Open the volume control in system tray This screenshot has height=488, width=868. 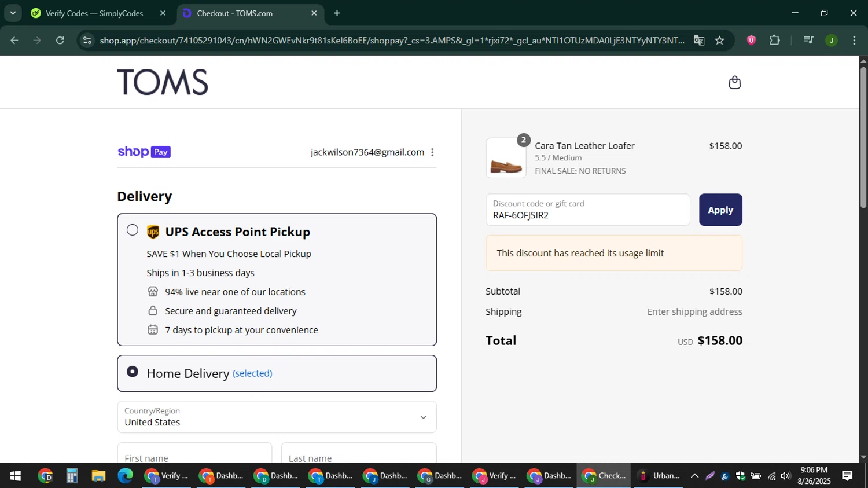click(x=785, y=476)
